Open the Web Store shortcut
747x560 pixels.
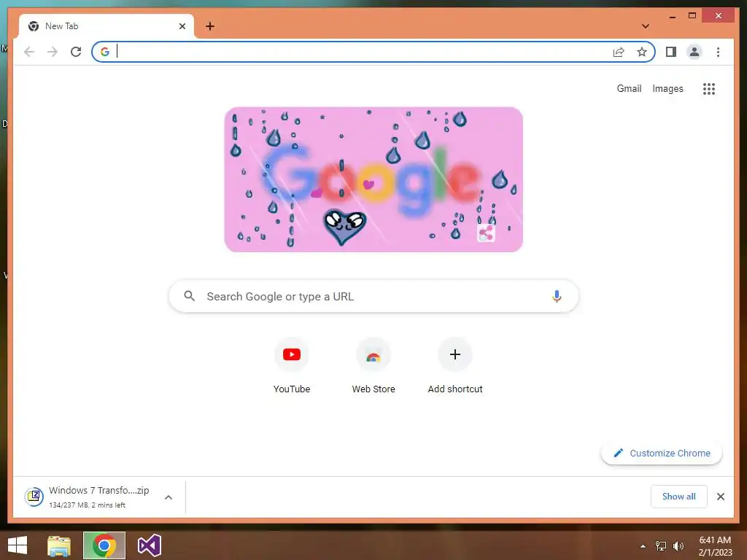tap(373, 366)
